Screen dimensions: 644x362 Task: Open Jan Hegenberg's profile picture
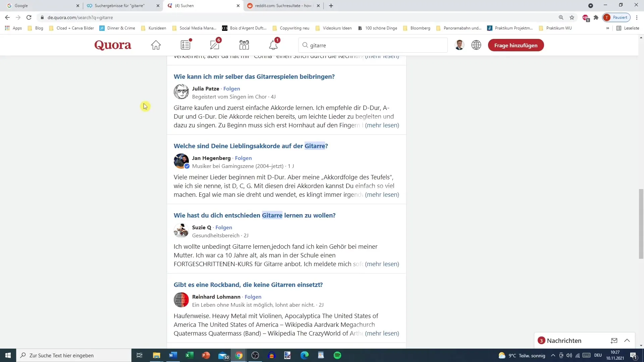tap(181, 161)
